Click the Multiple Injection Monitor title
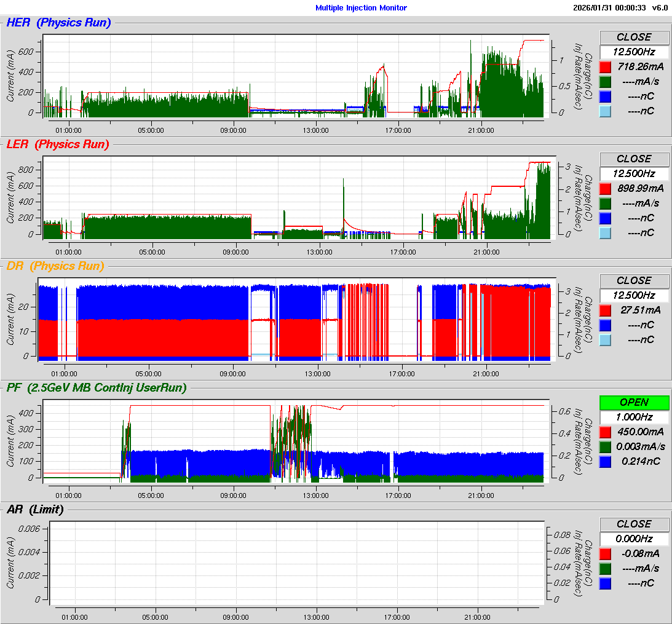This screenshot has width=672, height=624. (x=361, y=7)
